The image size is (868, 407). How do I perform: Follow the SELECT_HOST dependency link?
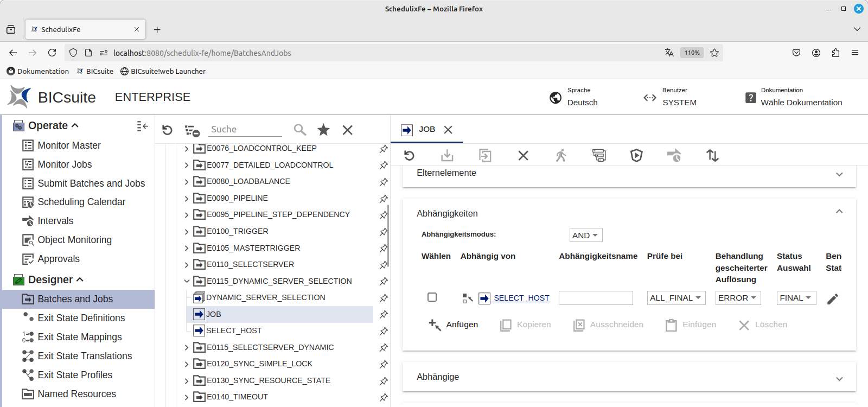521,298
